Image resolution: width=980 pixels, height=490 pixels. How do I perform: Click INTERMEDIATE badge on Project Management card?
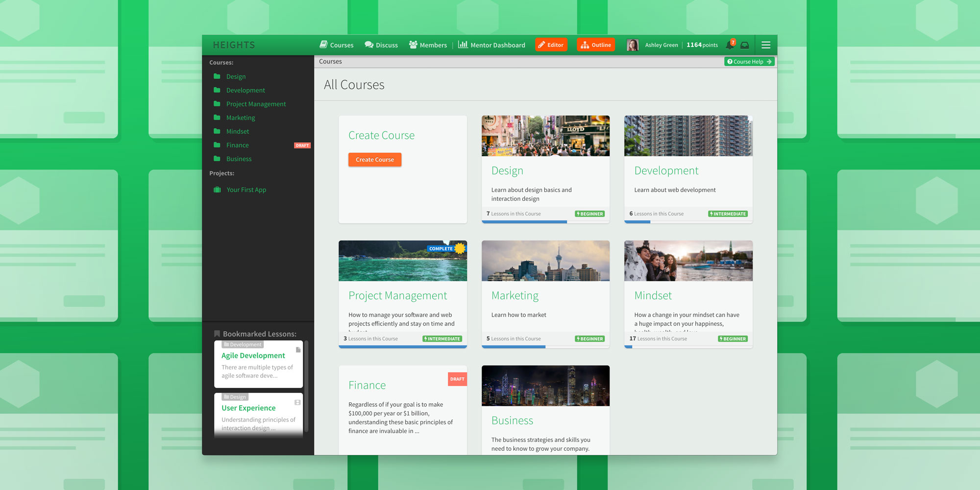[442, 339]
